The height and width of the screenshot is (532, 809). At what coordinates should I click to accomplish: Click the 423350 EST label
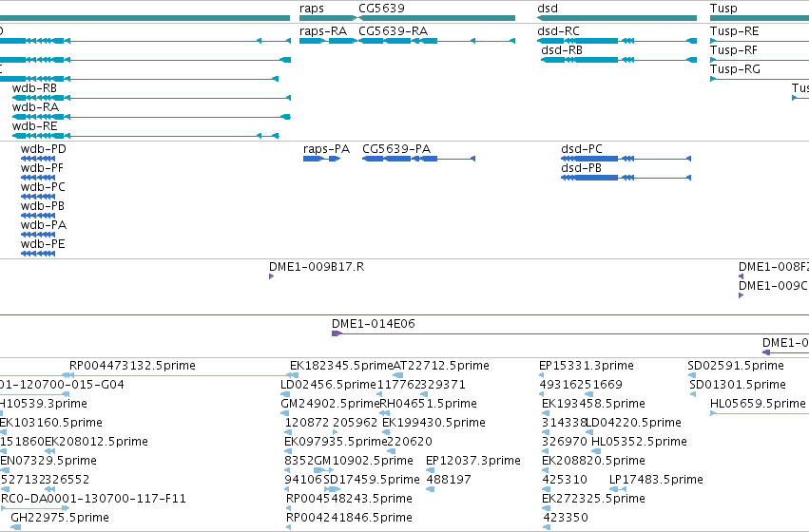[566, 518]
